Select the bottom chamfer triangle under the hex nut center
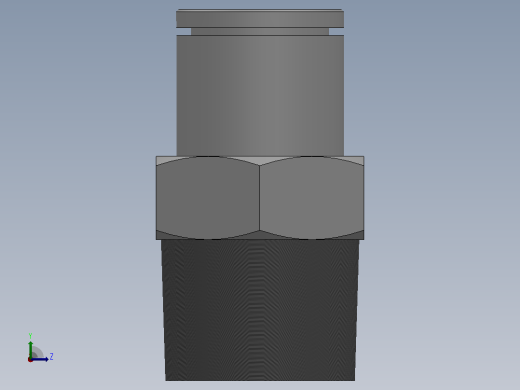The image size is (520, 390). coord(260,235)
